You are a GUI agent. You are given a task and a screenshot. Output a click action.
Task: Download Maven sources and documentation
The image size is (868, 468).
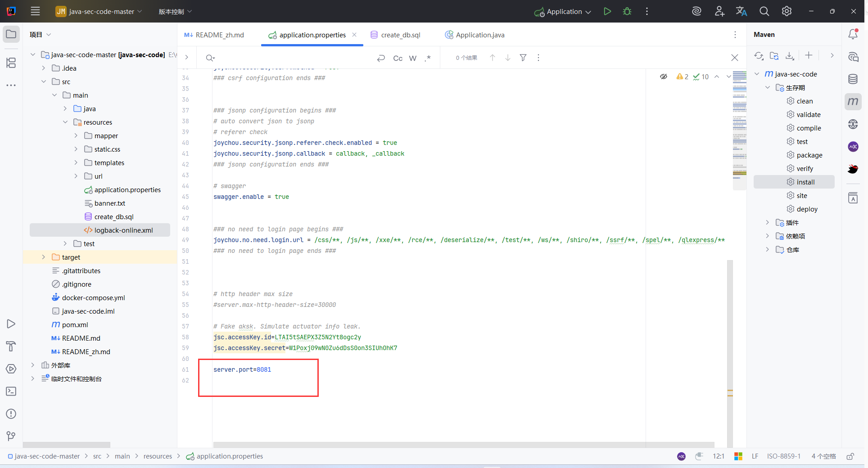pyautogui.click(x=790, y=56)
